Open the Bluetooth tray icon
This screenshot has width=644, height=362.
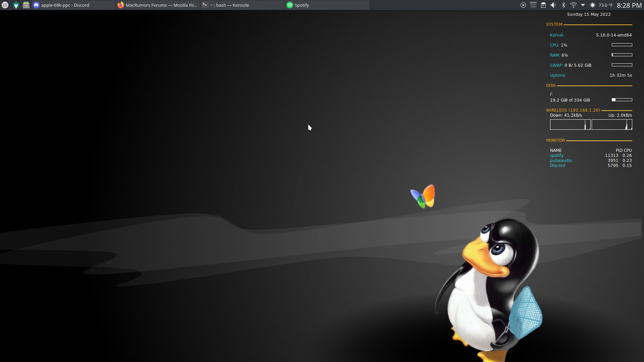tap(563, 5)
